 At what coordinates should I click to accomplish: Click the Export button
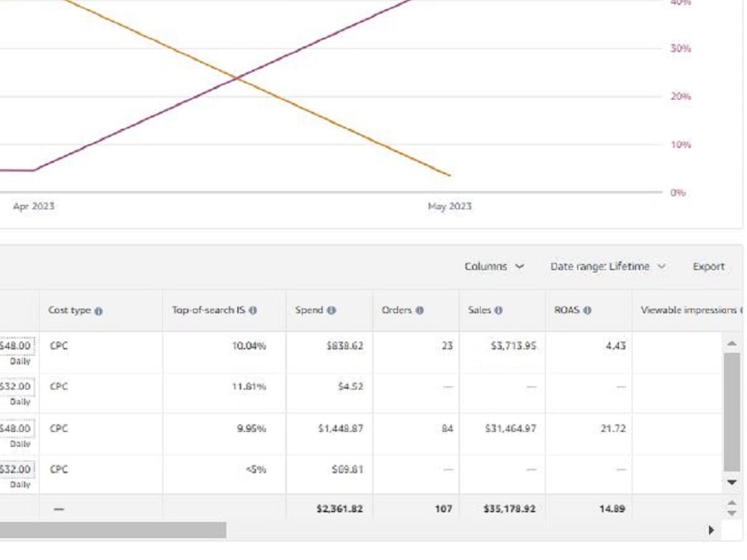708,267
